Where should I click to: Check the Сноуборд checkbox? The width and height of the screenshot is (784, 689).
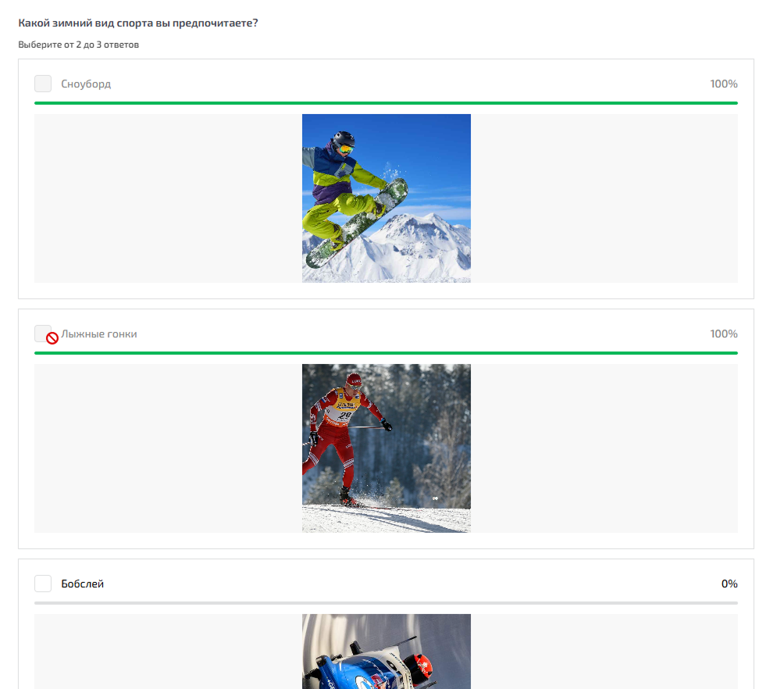point(43,84)
